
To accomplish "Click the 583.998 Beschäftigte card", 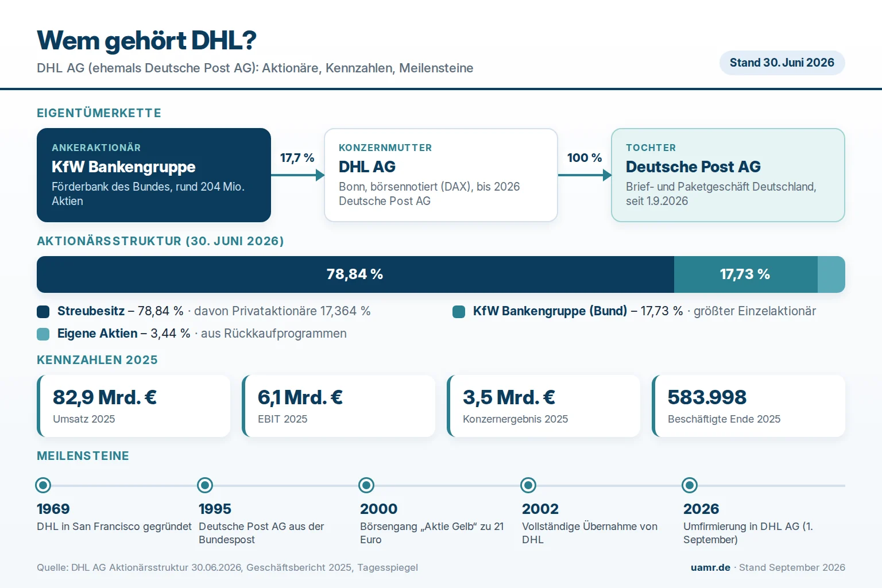I will 749,406.
